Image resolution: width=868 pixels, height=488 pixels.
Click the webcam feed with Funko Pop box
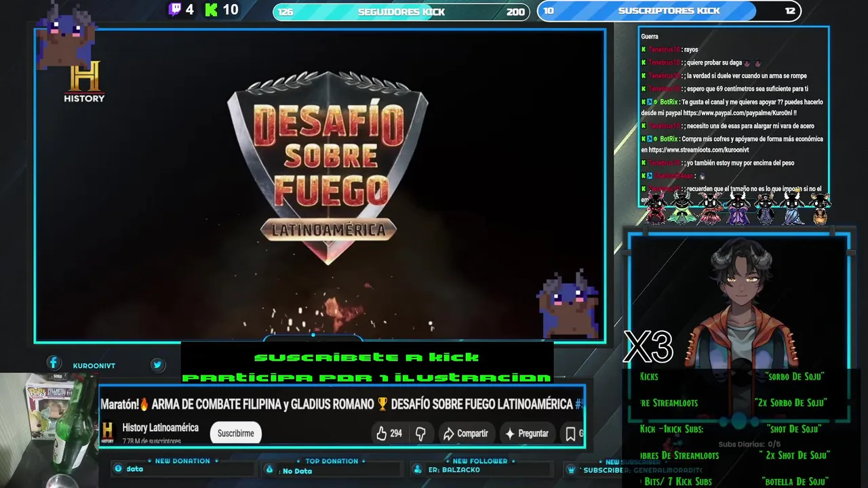point(49,430)
